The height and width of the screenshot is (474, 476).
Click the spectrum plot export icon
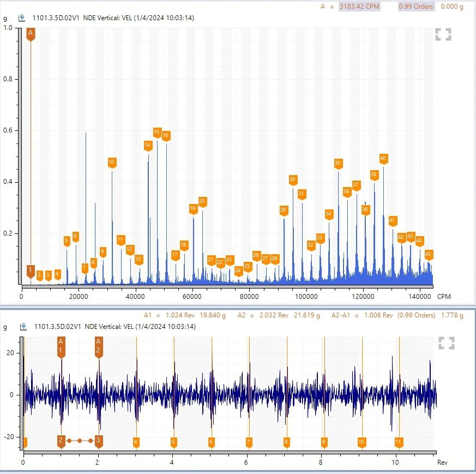(x=22, y=18)
